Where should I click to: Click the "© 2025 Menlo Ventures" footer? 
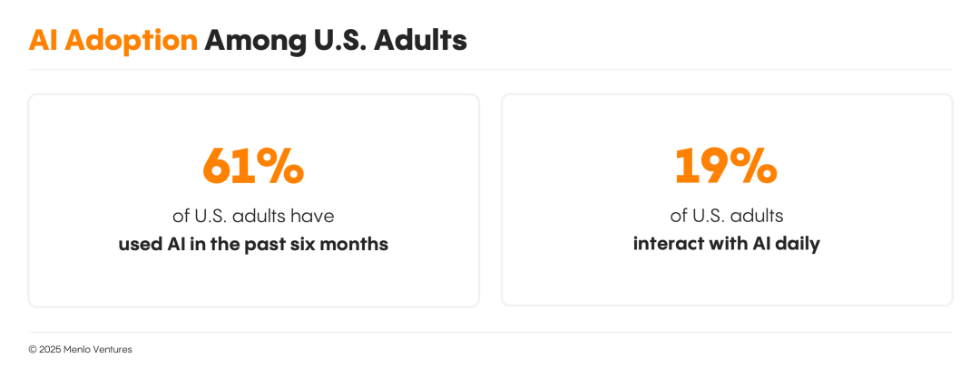coord(80,349)
